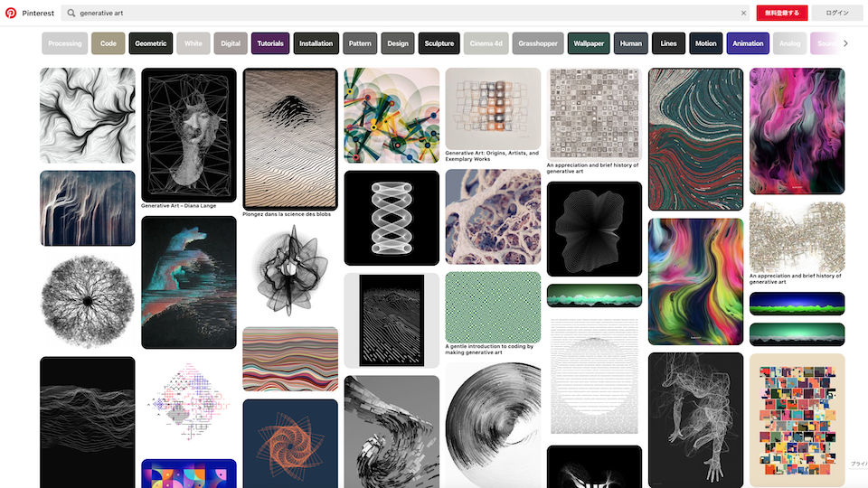This screenshot has height=488, width=868.
Task: Open the spiky black ink blob pin
Action: [x=290, y=272]
